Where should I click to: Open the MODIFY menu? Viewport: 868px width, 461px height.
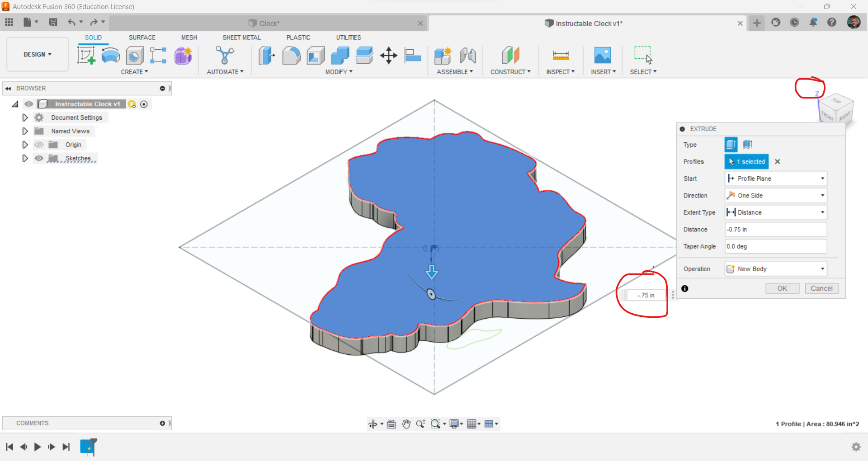[339, 72]
